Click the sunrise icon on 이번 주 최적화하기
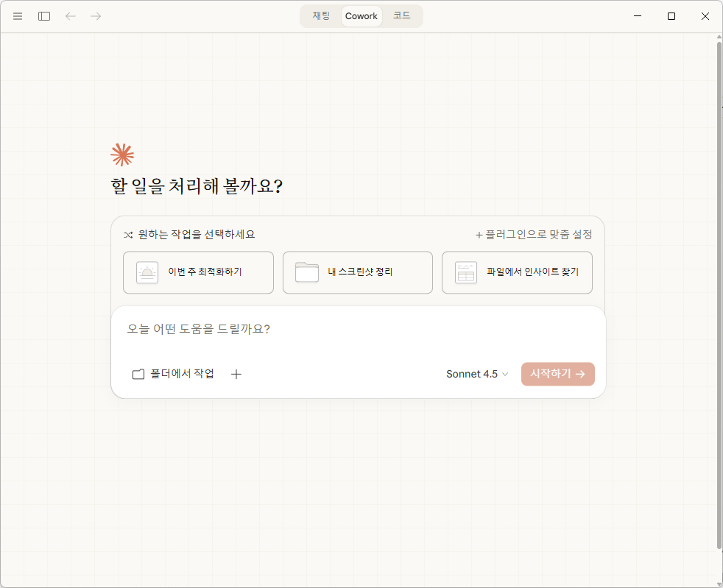 point(147,272)
